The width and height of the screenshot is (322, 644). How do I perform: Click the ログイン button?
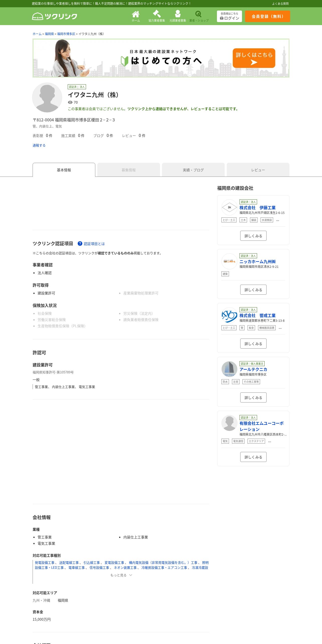(x=229, y=16)
